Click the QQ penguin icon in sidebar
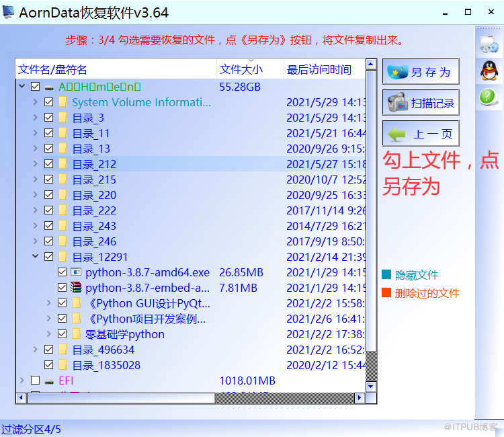The height and width of the screenshot is (437, 504). point(489,71)
